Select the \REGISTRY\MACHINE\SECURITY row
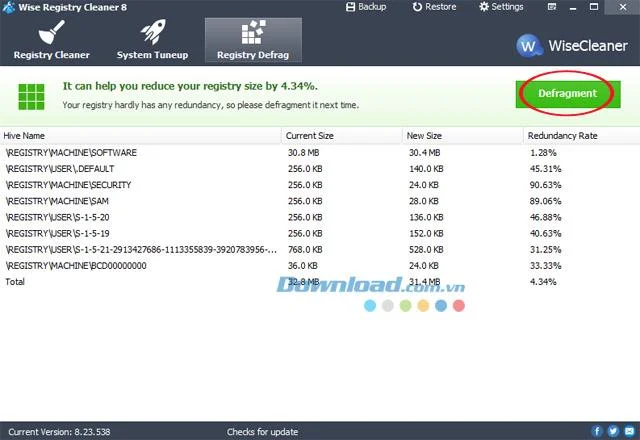 320,185
